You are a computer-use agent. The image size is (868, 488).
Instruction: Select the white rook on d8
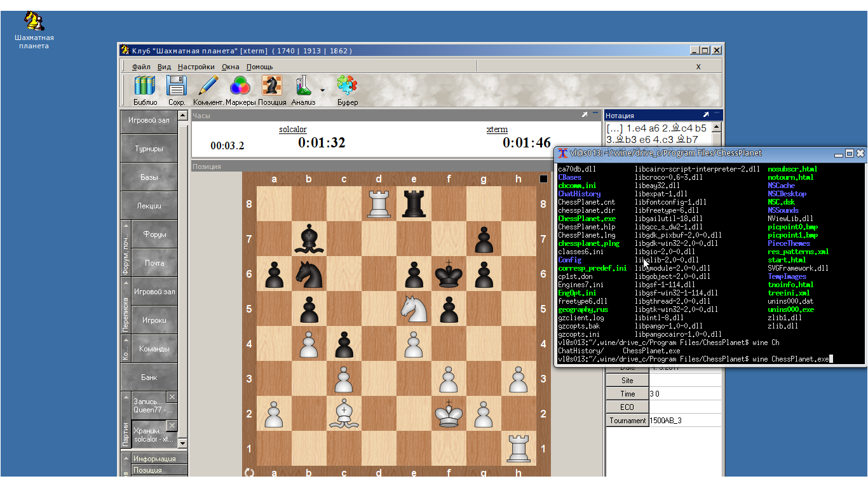coord(379,203)
